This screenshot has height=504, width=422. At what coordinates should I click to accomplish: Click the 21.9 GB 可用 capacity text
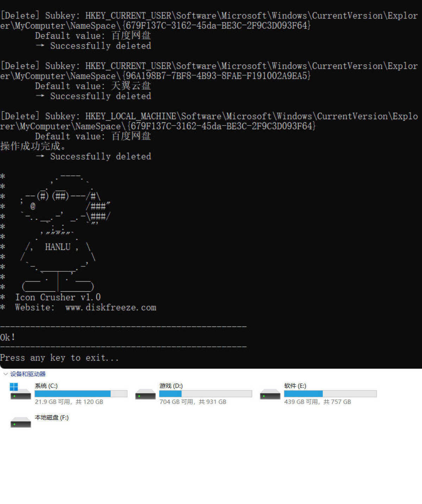tap(69, 402)
